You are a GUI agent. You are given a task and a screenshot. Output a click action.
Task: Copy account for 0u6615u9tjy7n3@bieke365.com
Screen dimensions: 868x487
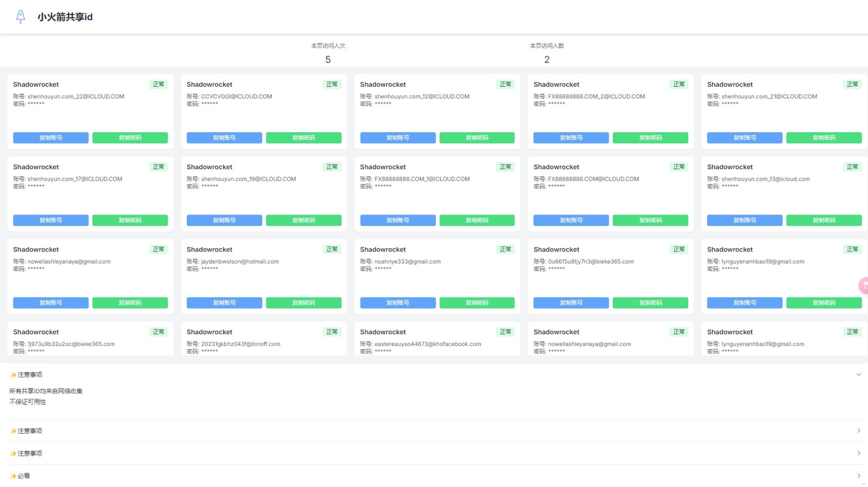(571, 303)
